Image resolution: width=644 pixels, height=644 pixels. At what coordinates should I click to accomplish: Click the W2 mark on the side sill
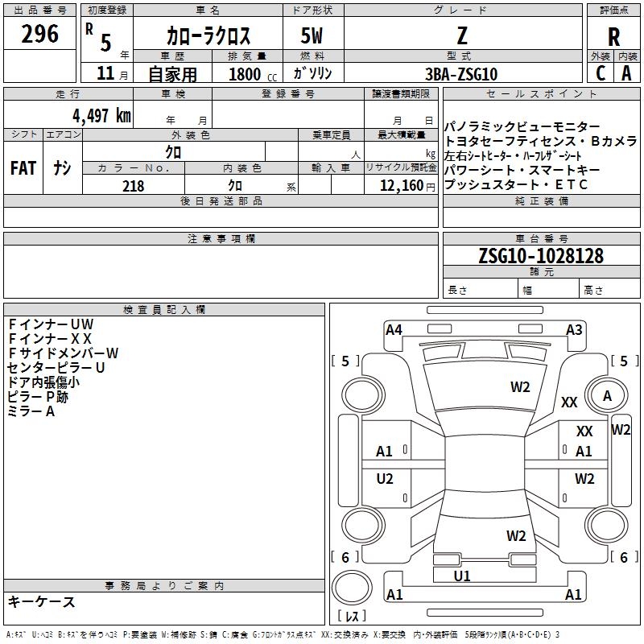(621, 430)
